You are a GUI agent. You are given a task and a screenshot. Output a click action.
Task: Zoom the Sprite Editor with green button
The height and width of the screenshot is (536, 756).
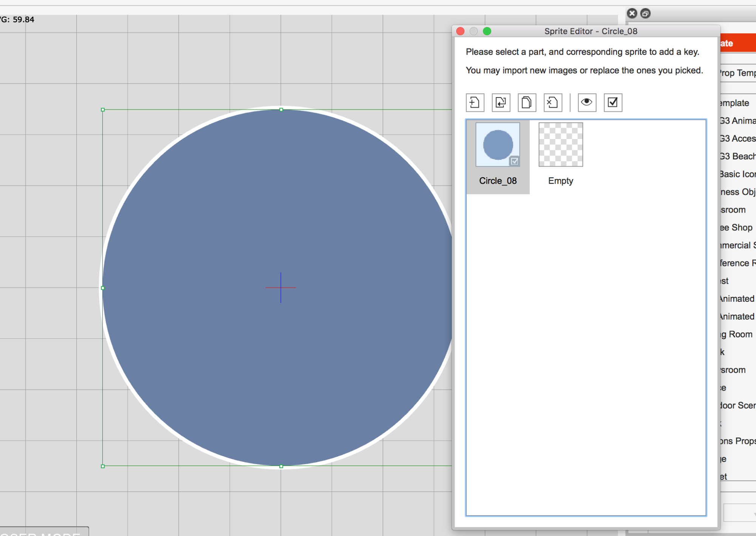click(487, 31)
